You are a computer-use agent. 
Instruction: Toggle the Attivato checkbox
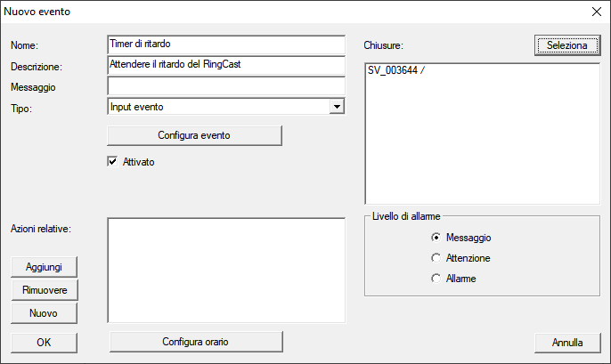(x=113, y=162)
